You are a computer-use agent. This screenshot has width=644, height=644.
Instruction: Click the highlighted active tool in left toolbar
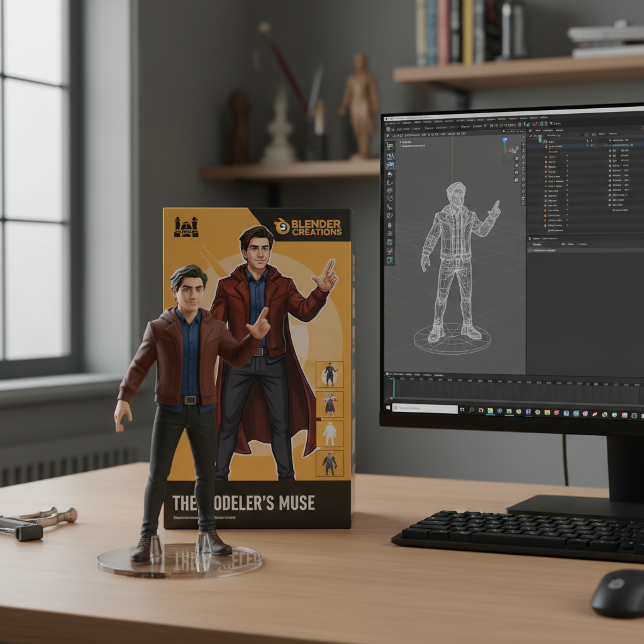click(390, 166)
